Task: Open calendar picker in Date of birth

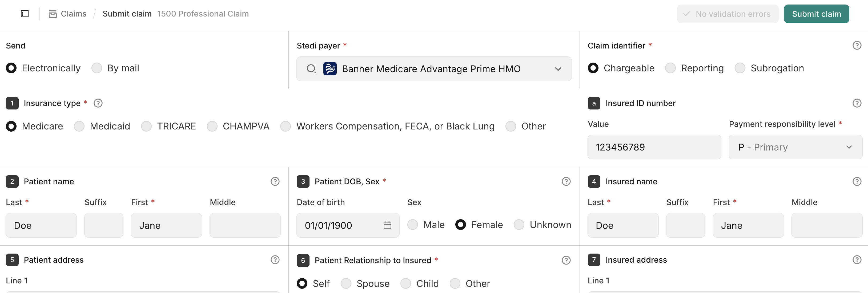Action: [387, 225]
